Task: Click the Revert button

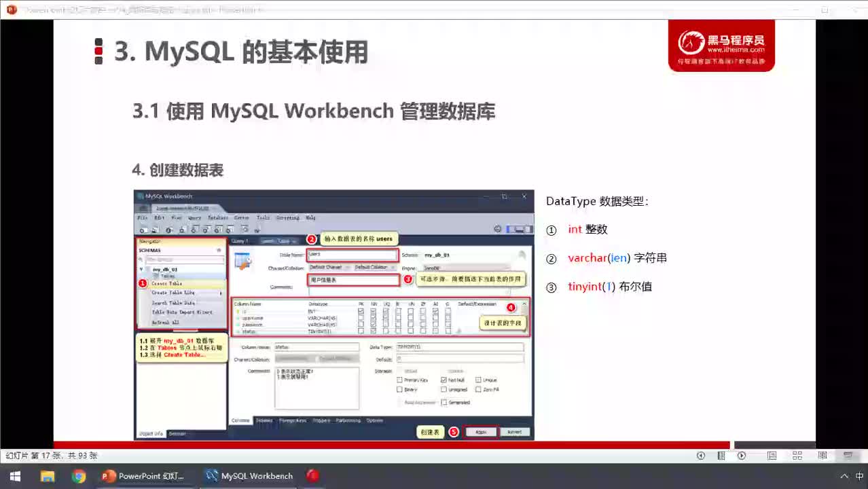Action: point(515,432)
